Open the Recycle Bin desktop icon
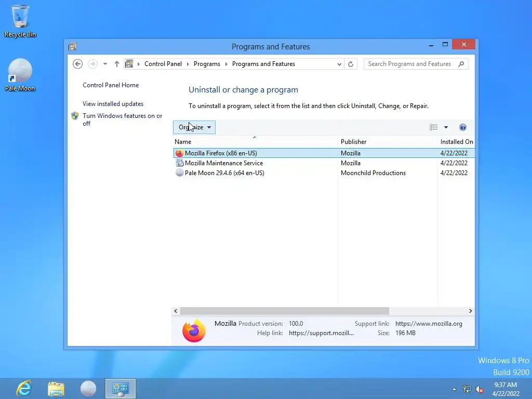 20,21
